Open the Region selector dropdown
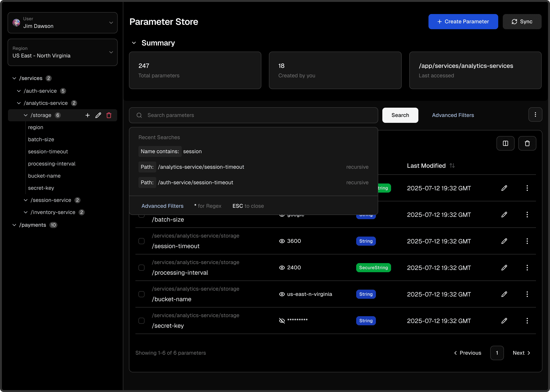This screenshot has width=550, height=392. (63, 52)
